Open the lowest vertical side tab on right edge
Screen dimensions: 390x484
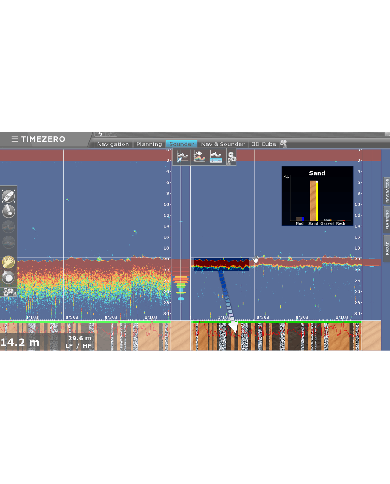coord(387,247)
